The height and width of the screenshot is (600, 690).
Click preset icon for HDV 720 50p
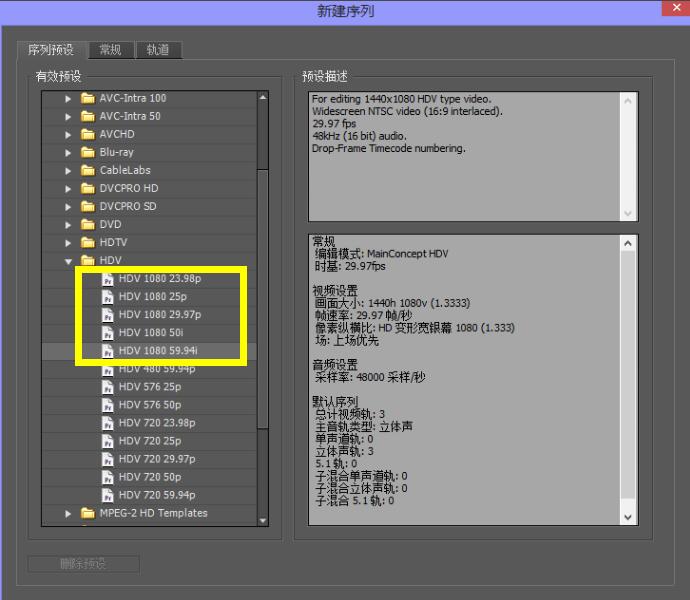click(107, 478)
